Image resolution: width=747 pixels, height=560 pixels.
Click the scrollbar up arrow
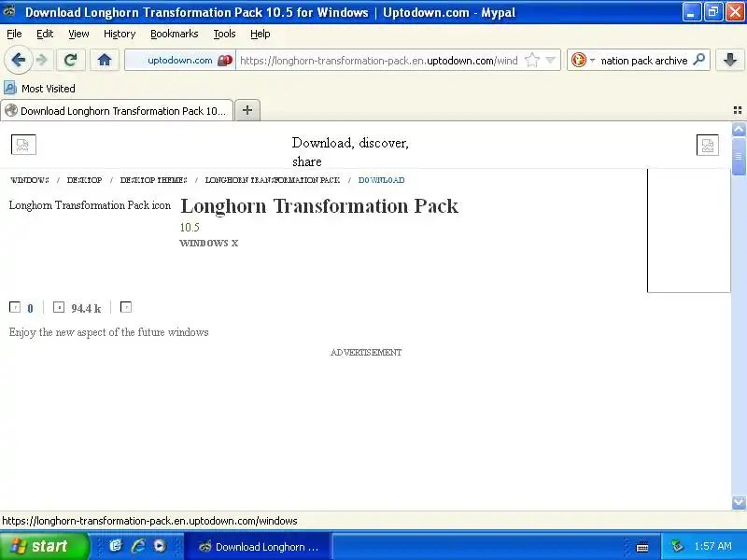[739, 129]
